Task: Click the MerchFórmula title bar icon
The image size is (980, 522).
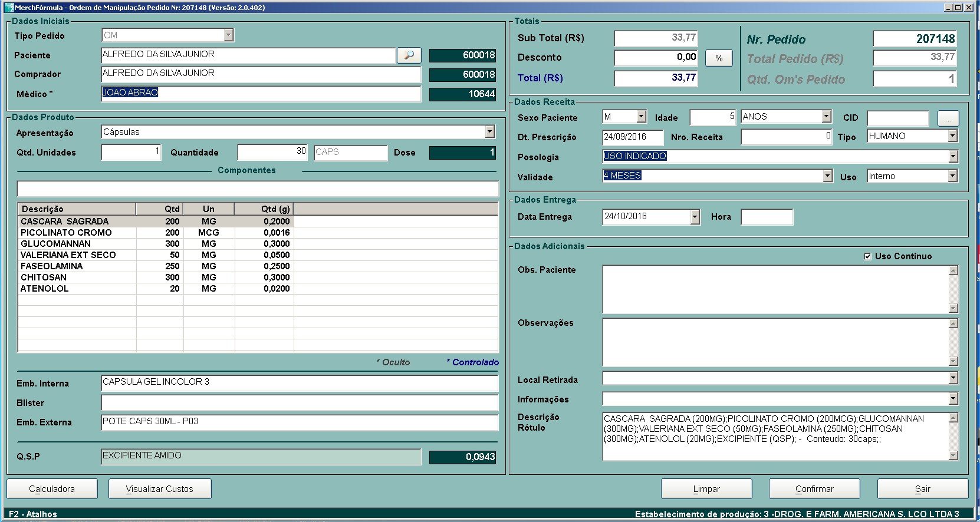Action: [x=9, y=8]
